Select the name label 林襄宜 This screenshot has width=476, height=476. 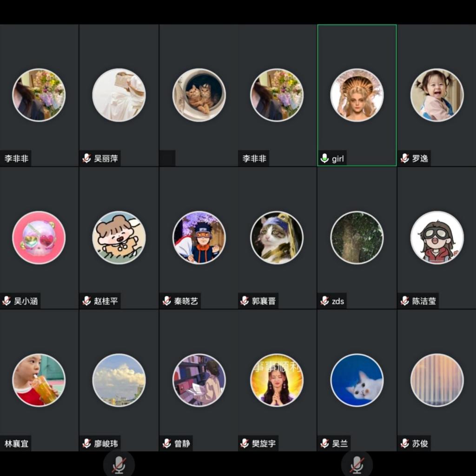[16, 444]
